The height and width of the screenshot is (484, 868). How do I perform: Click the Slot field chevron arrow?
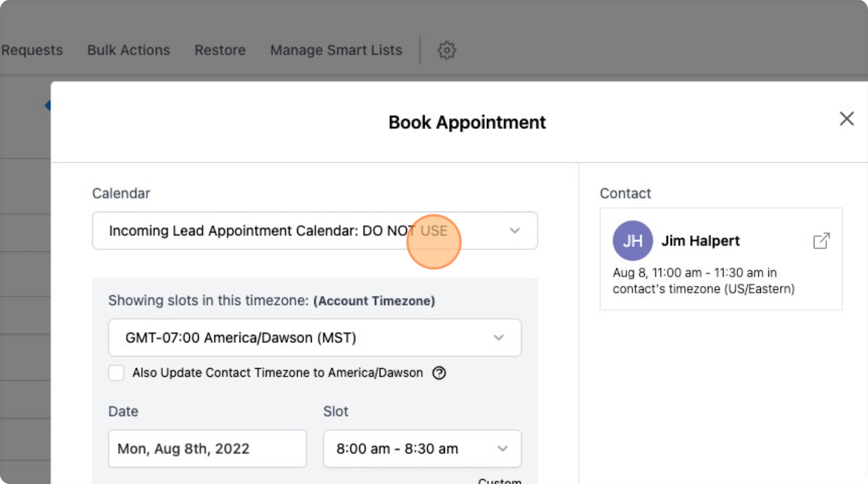(x=502, y=449)
